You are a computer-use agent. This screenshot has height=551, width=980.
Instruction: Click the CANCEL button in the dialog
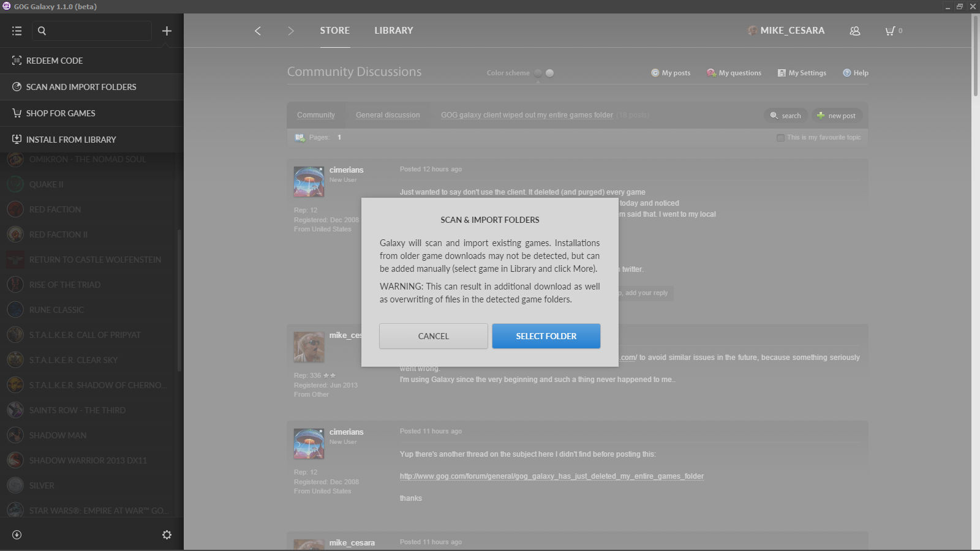pos(434,336)
